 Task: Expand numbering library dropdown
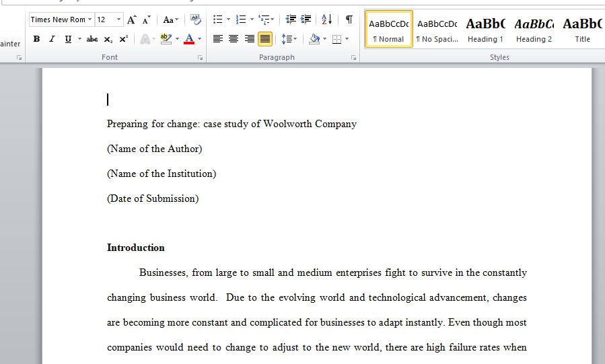(x=252, y=20)
